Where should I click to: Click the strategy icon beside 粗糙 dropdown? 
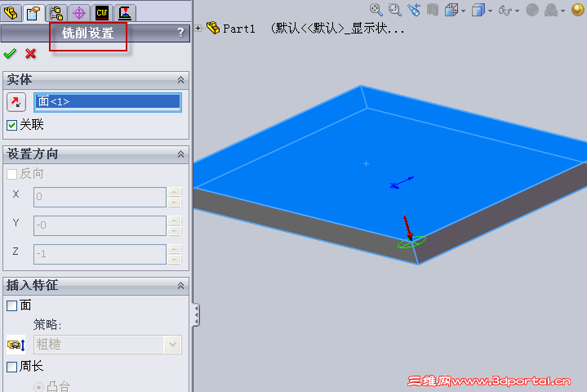[16, 345]
